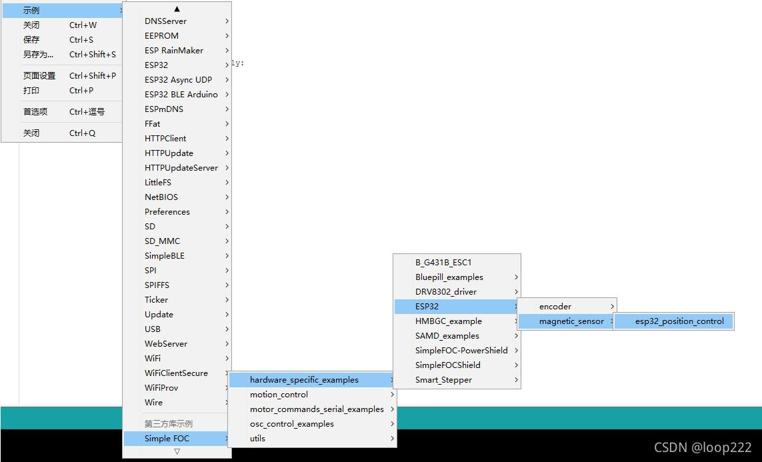Open WebServer examples submenu
This screenshot has height=462, width=762.
tap(177, 344)
